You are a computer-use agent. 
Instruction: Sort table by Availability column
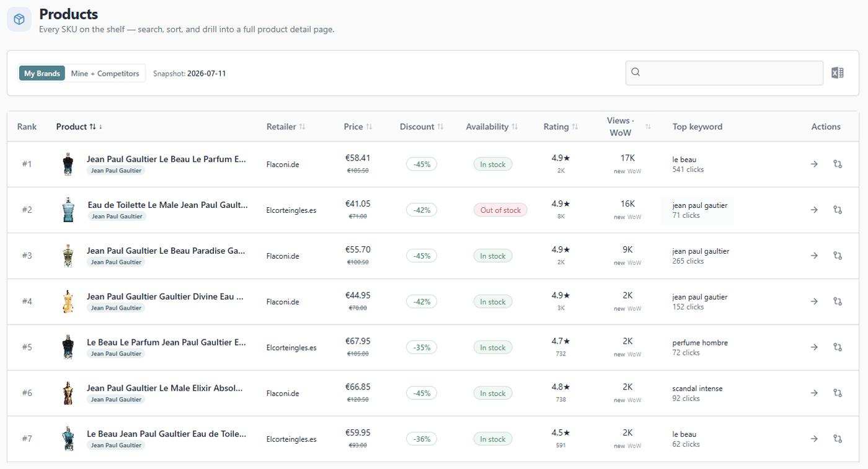492,127
